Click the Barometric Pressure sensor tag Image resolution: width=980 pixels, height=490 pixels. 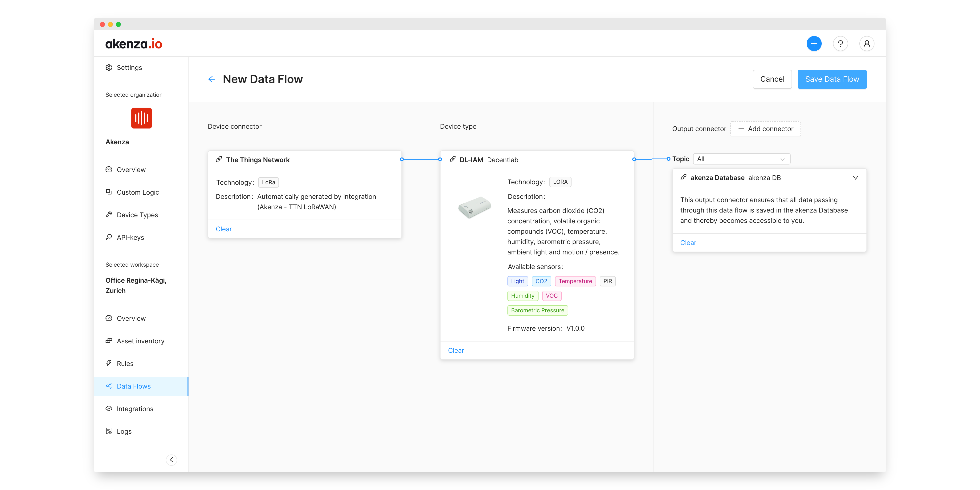point(537,311)
